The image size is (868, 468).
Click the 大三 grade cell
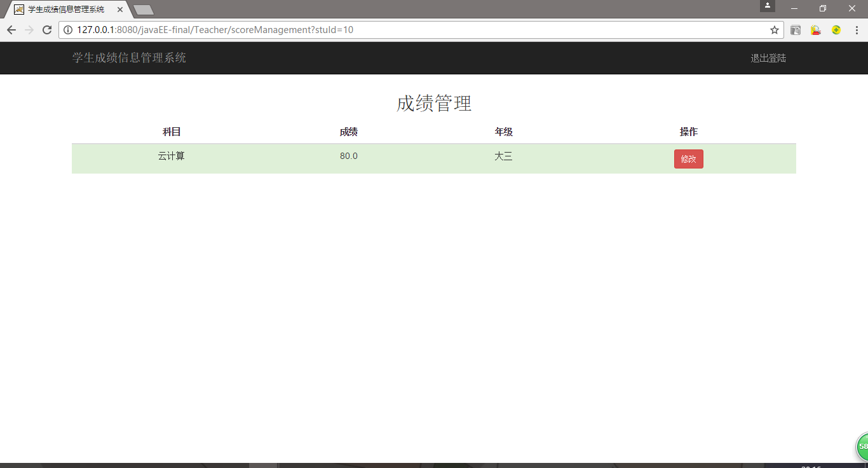click(504, 156)
